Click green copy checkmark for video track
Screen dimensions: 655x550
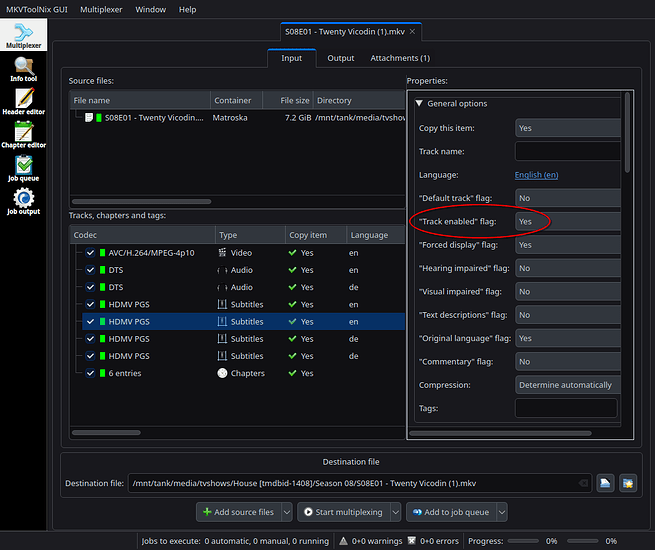tap(292, 253)
